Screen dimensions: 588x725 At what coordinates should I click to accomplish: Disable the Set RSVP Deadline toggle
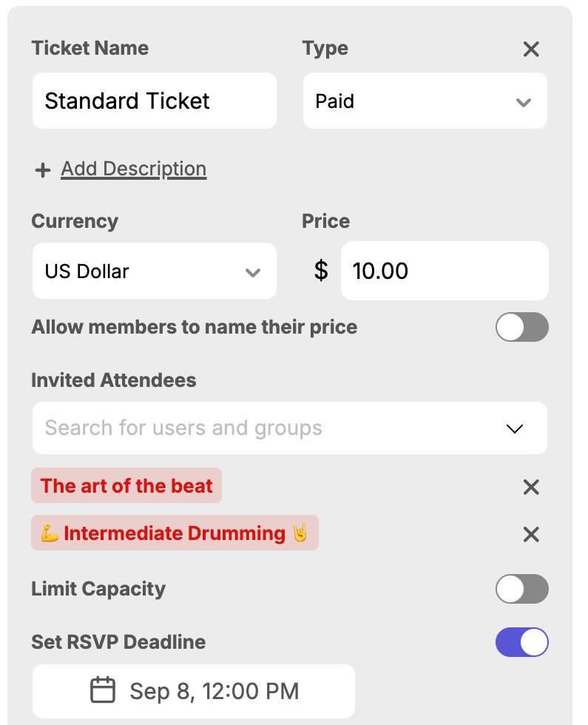click(521, 642)
